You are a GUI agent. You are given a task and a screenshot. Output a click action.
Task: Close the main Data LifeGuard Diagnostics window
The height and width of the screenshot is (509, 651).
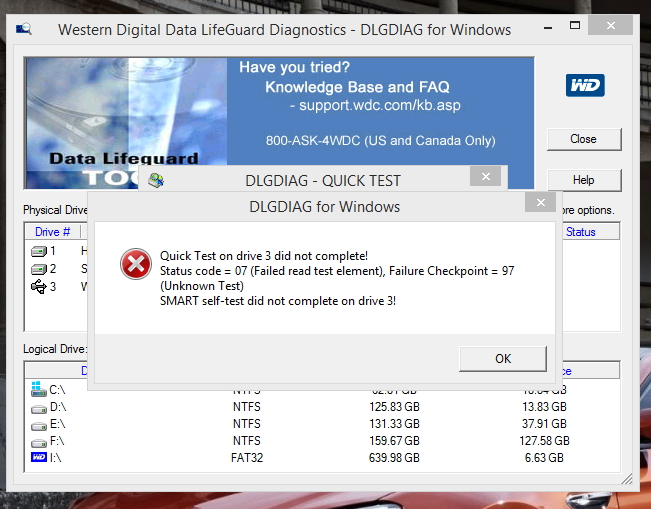610,25
